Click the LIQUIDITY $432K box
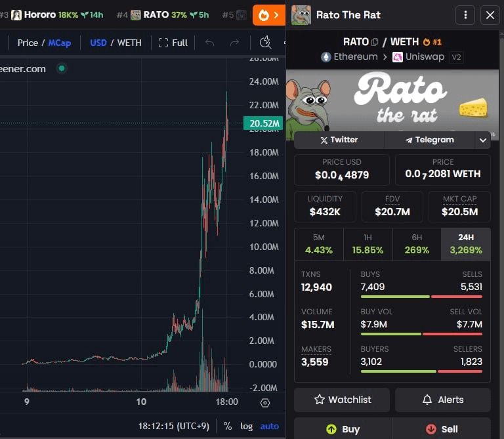Viewport: 504px width, 439px height. 325,207
